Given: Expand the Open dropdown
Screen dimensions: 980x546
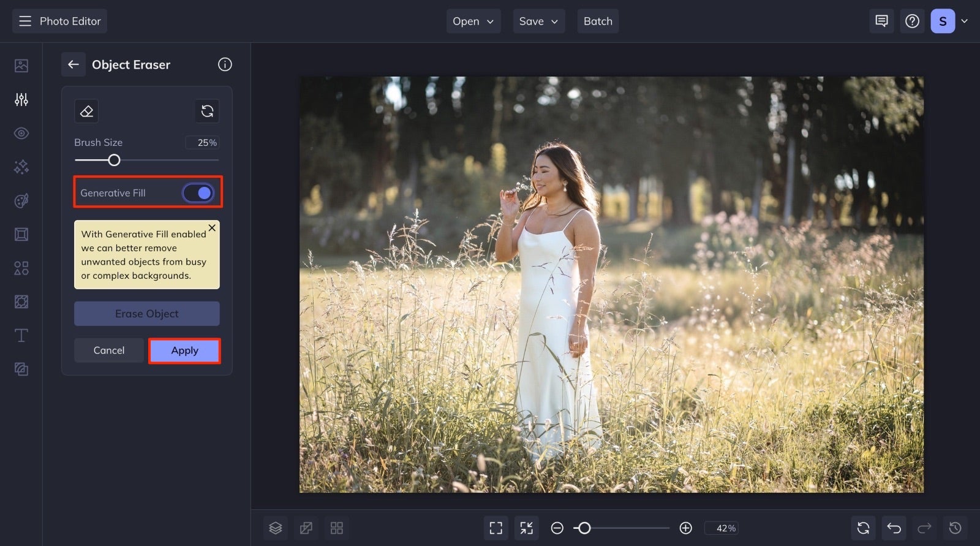Looking at the screenshot, I should [x=473, y=21].
